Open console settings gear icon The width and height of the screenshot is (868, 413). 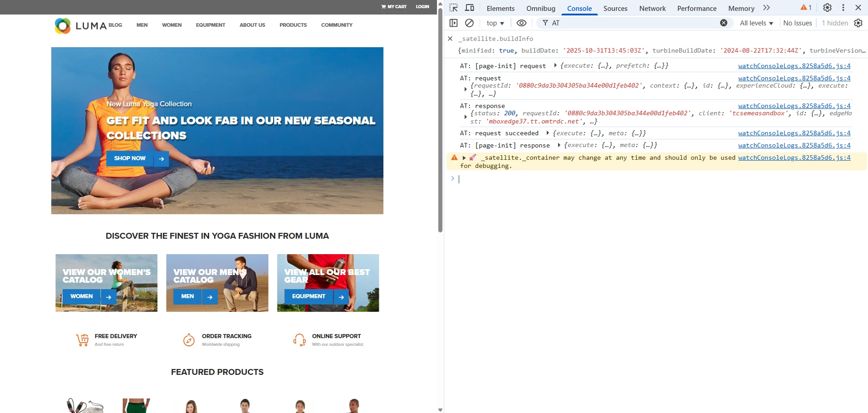pos(858,23)
